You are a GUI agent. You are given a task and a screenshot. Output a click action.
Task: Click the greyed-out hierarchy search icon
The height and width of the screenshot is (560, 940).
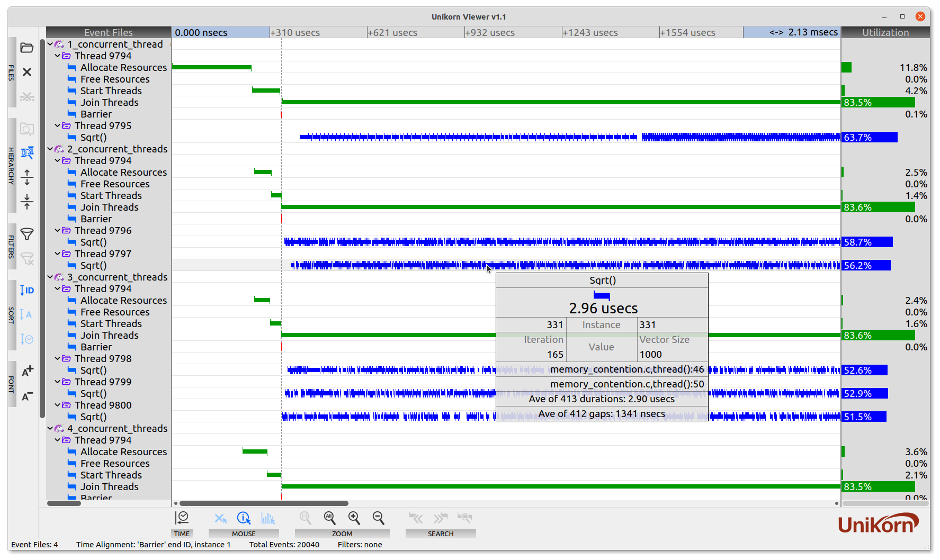(x=27, y=129)
